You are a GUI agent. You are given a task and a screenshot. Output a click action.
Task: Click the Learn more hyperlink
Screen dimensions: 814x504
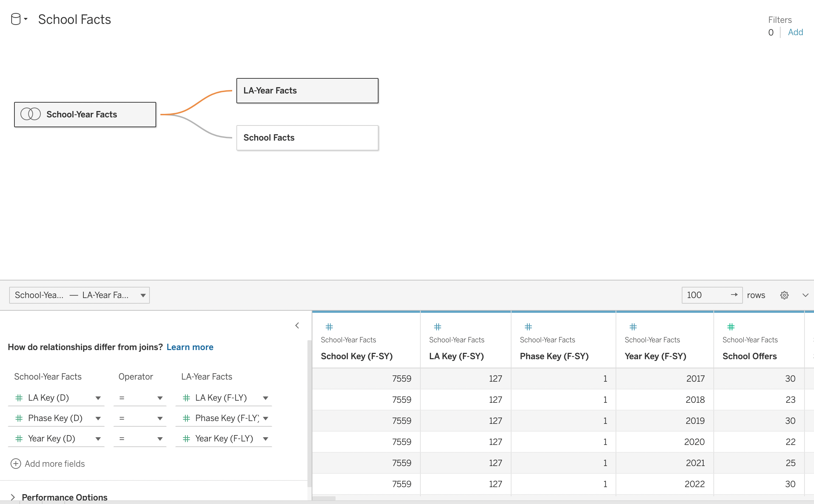coord(190,347)
